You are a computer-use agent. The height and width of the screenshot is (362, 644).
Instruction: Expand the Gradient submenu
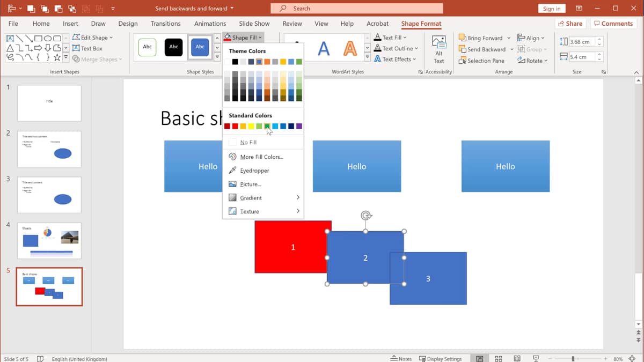coord(263,198)
